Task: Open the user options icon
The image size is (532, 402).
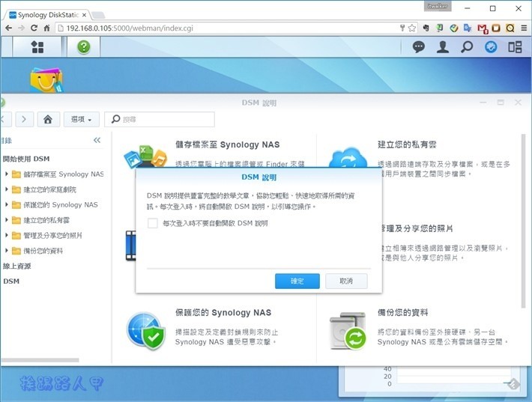Action: tap(442, 46)
